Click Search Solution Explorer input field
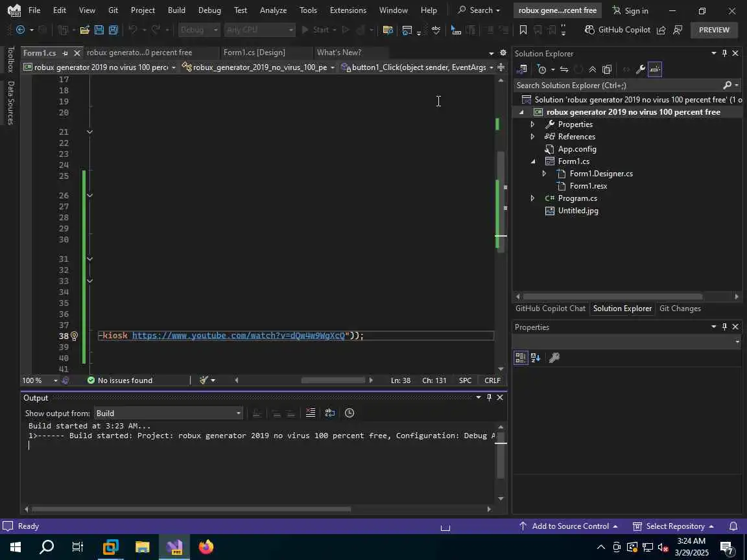The image size is (747, 560). pyautogui.click(x=617, y=86)
